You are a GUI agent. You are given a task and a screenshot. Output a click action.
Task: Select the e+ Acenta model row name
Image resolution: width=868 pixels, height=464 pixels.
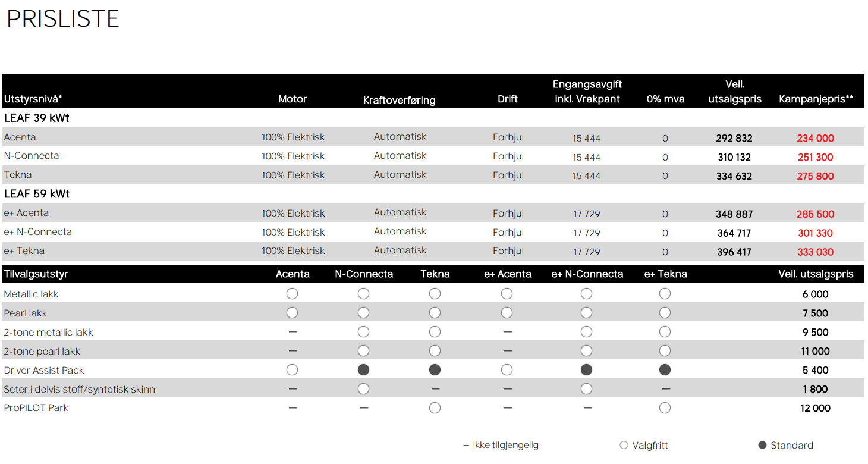(x=26, y=213)
